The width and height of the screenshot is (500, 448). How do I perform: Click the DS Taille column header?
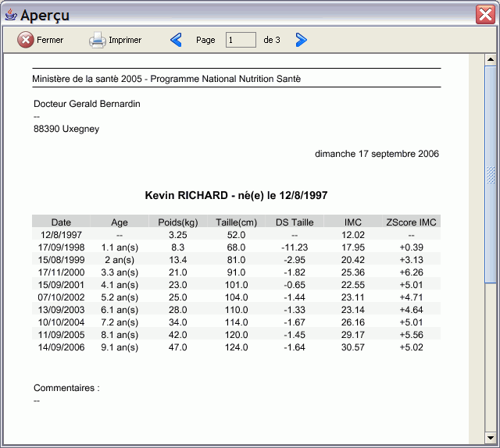point(295,222)
